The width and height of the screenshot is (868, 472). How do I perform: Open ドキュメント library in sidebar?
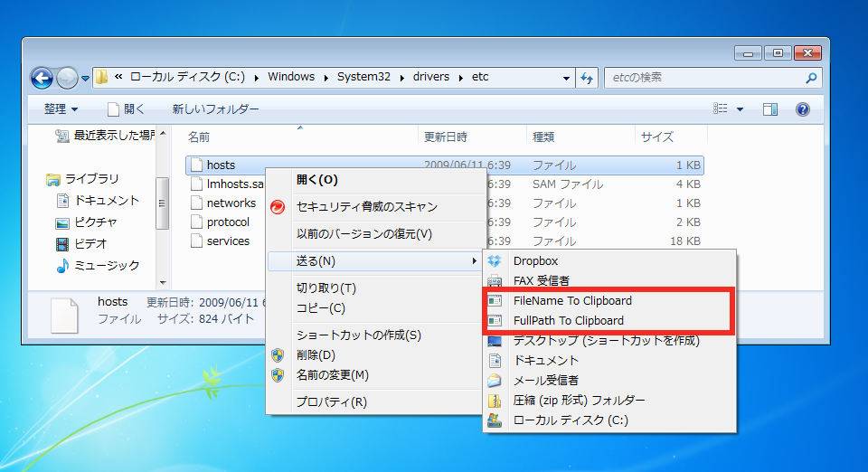tap(98, 201)
